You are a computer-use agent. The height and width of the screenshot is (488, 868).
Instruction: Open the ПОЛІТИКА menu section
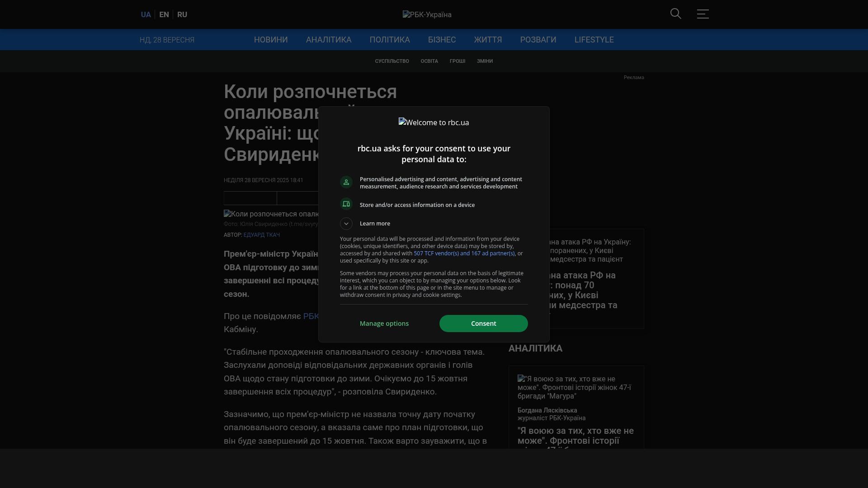(x=390, y=40)
